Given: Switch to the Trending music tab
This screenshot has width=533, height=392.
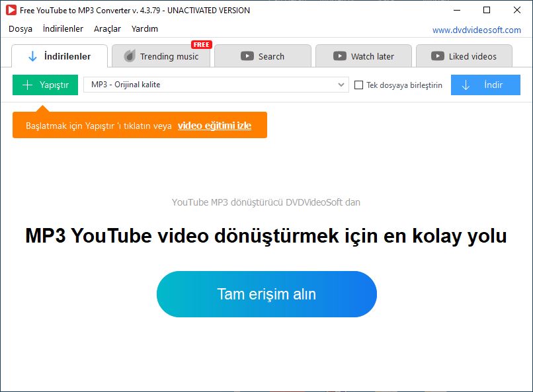Looking at the screenshot, I should click(161, 56).
